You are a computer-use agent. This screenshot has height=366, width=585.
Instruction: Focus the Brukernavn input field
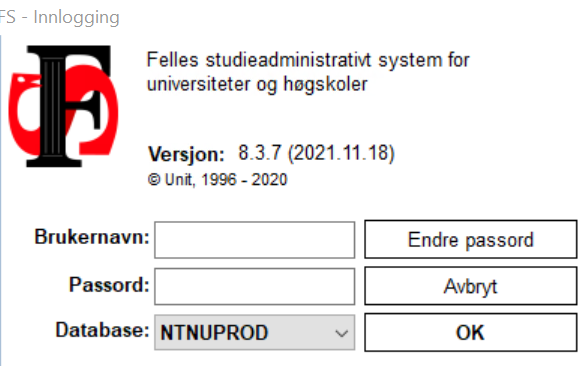click(x=254, y=240)
